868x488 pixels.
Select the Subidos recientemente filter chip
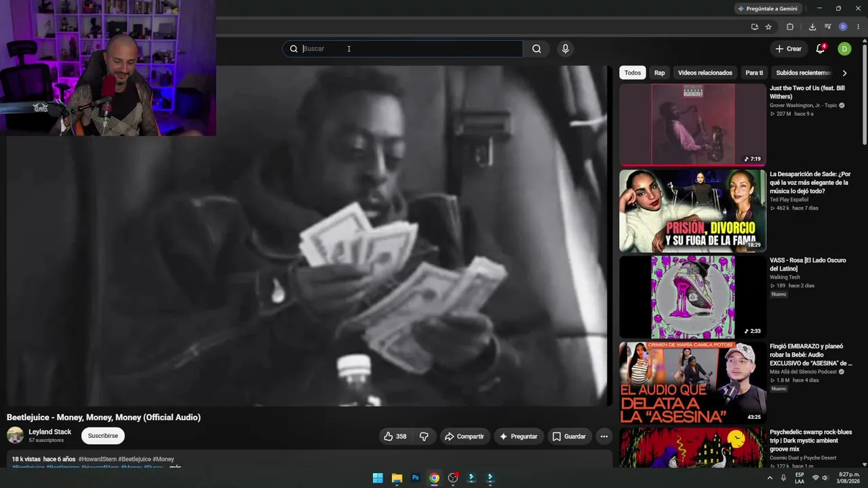click(x=803, y=73)
